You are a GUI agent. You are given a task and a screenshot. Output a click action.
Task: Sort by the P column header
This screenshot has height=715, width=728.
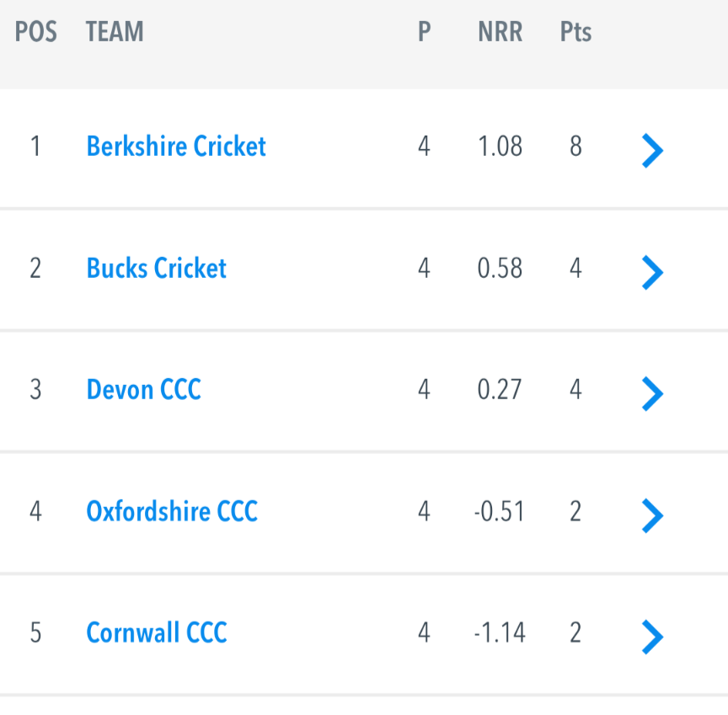pyautogui.click(x=425, y=31)
